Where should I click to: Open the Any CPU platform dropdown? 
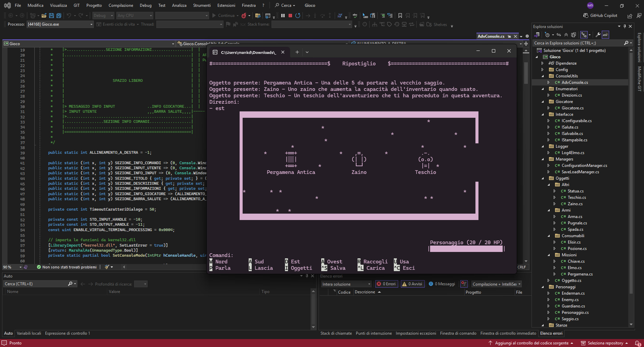135,15
